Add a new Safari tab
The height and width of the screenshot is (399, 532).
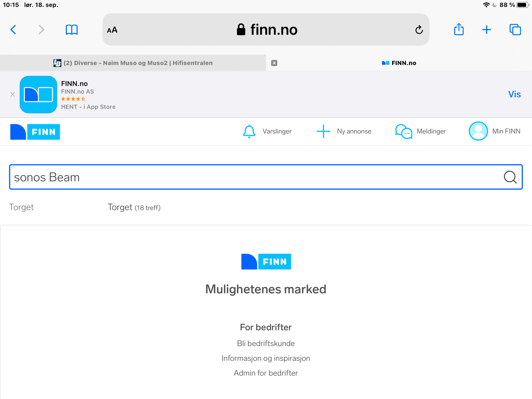click(x=487, y=30)
